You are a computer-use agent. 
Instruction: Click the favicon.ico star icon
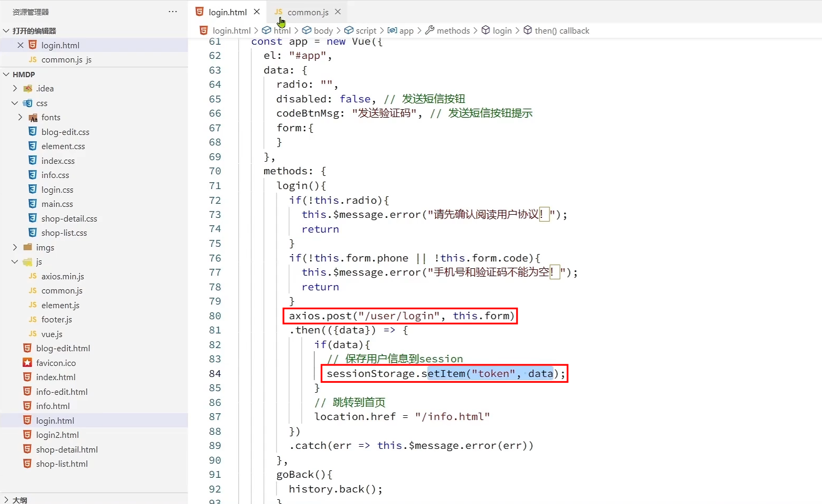click(x=27, y=362)
